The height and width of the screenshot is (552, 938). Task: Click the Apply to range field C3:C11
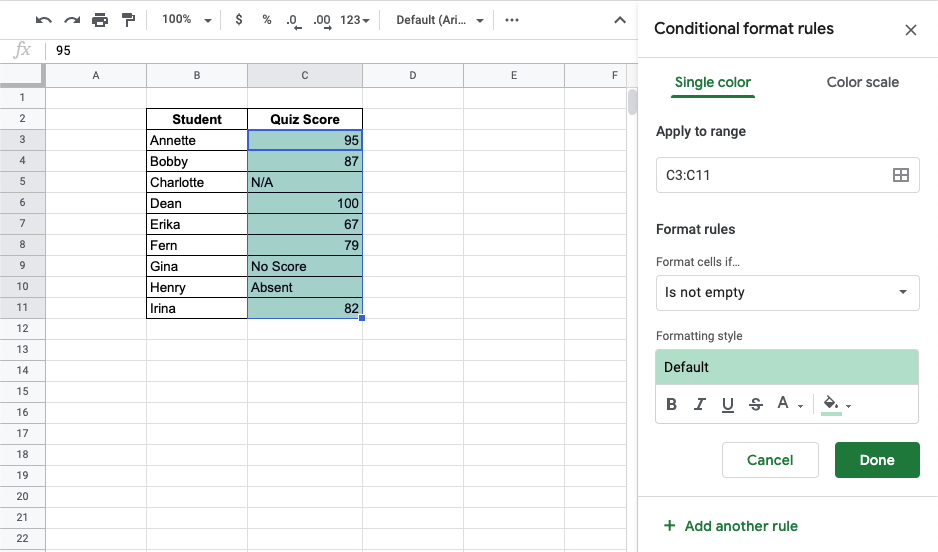pyautogui.click(x=787, y=175)
